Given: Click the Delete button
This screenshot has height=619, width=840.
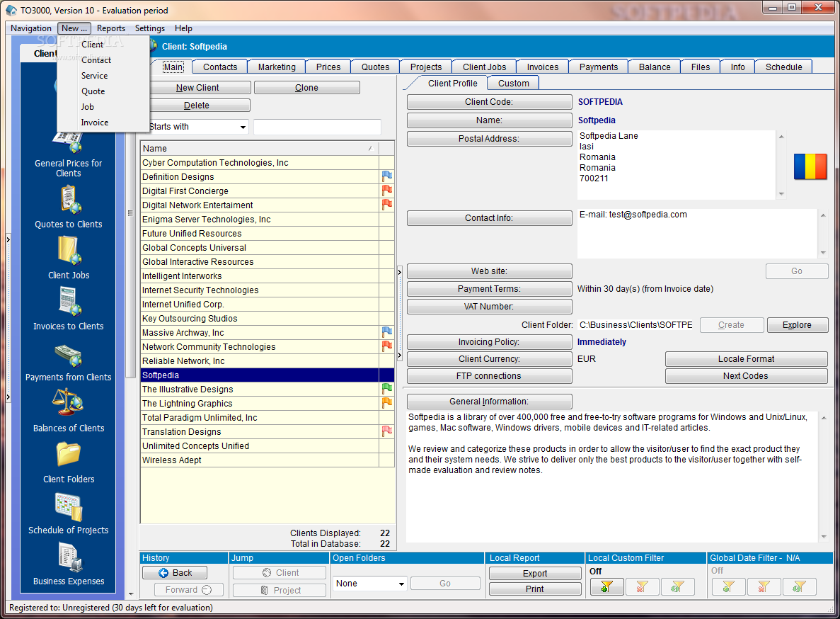Looking at the screenshot, I should click(x=197, y=106).
